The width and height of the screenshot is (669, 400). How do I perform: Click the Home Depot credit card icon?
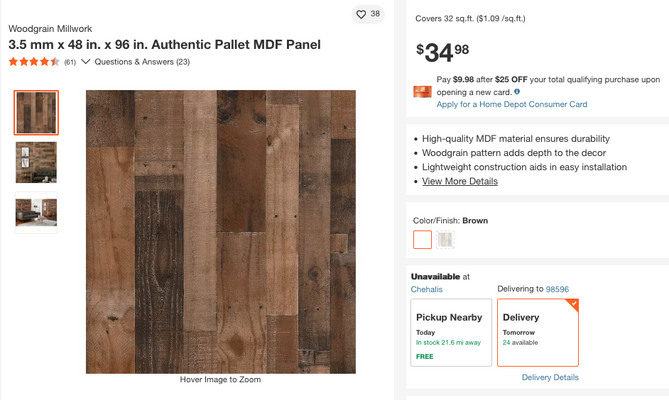point(422,92)
